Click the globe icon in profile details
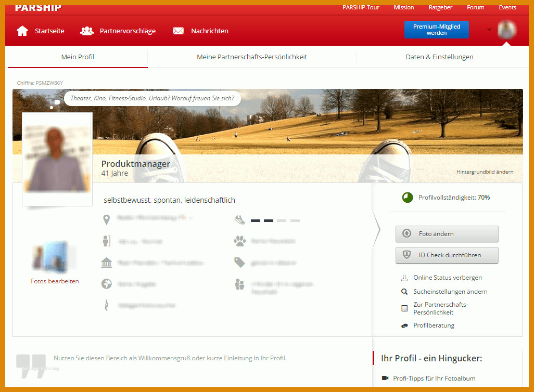 click(107, 284)
